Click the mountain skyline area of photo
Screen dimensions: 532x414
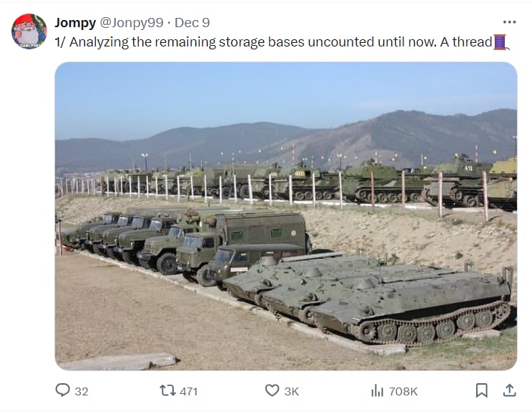(286, 141)
